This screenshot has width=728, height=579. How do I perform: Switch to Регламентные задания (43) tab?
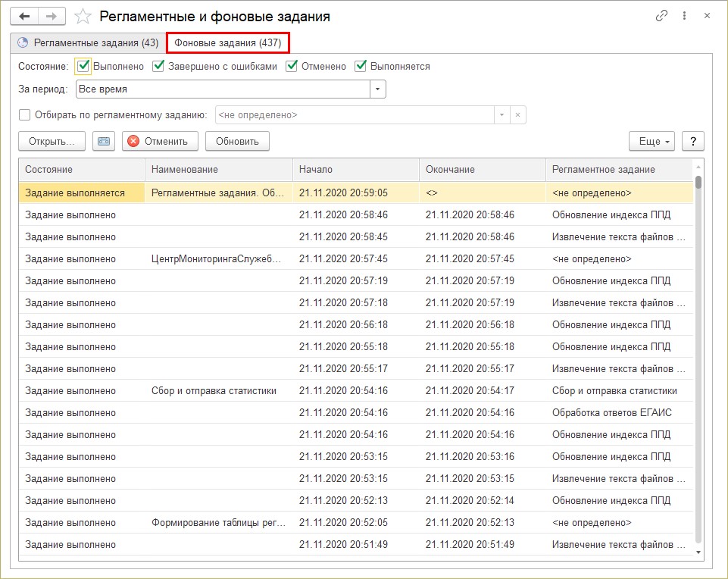click(88, 42)
